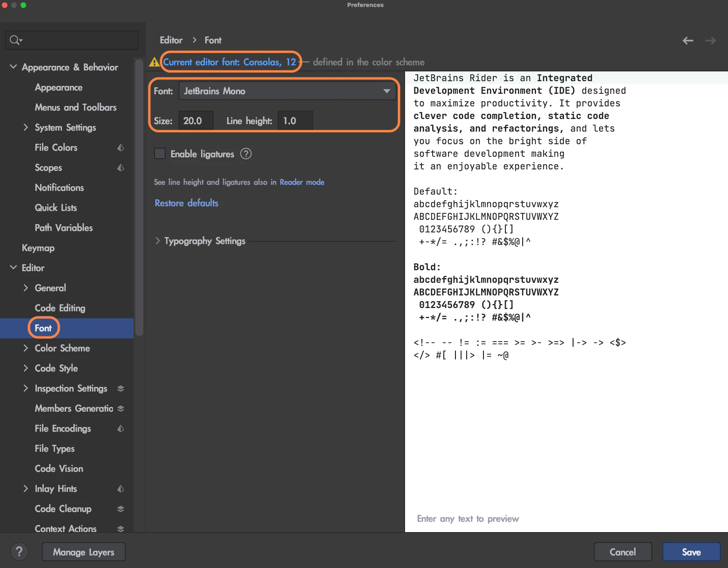Collapse the Appearance & Behavior node

click(x=13, y=67)
